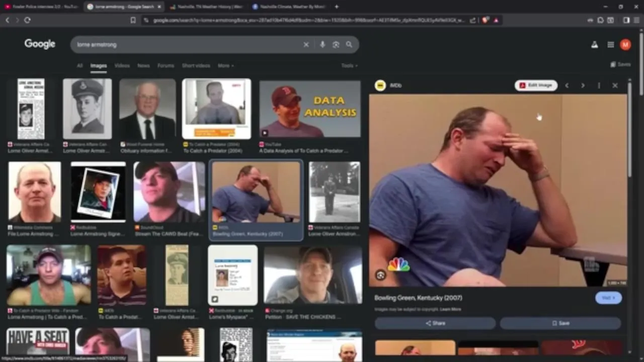Open the large preview image

pyautogui.click(x=498, y=190)
